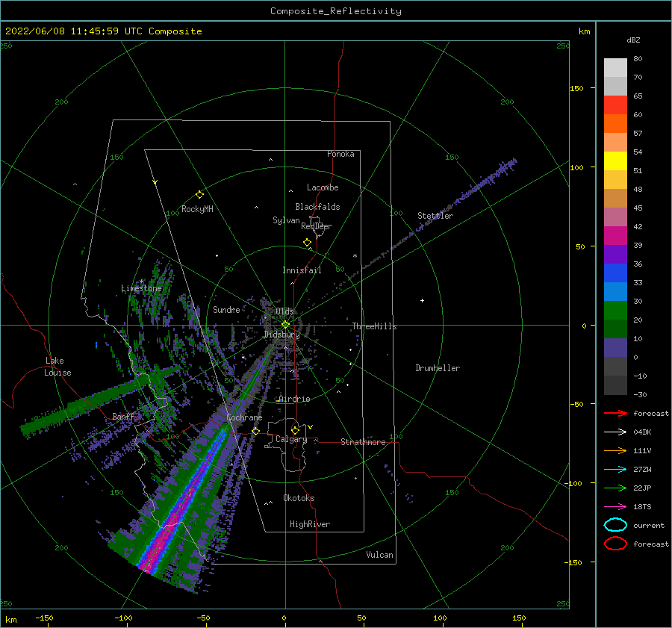The width and height of the screenshot is (672, 628).
Task: Click the white plus marker west of Drumheller
Action: 422,300
